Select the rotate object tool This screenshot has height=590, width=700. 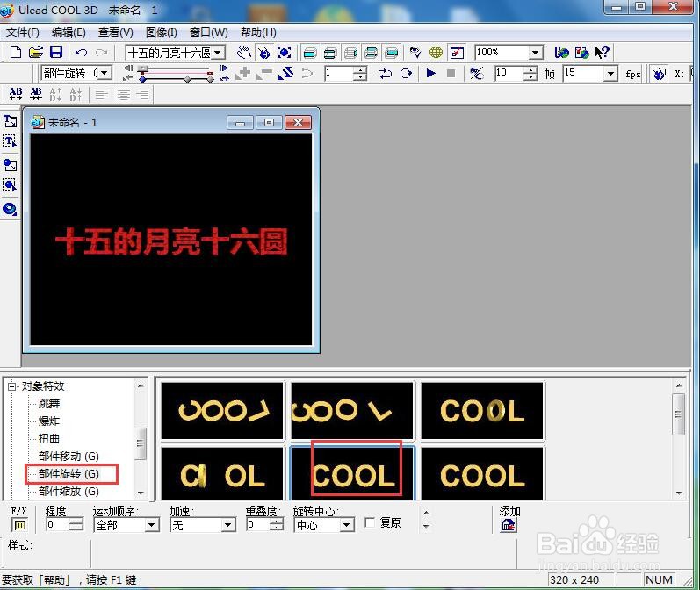tap(264, 53)
